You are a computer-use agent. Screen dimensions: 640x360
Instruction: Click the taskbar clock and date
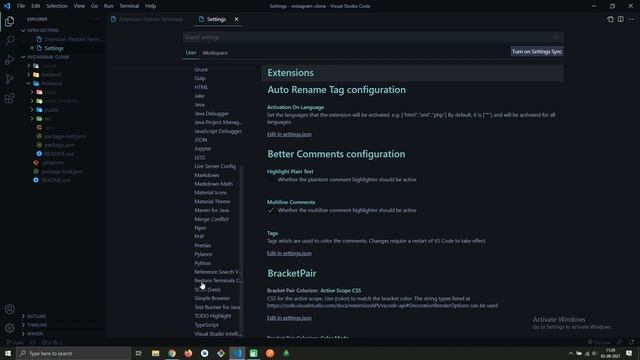click(x=610, y=353)
